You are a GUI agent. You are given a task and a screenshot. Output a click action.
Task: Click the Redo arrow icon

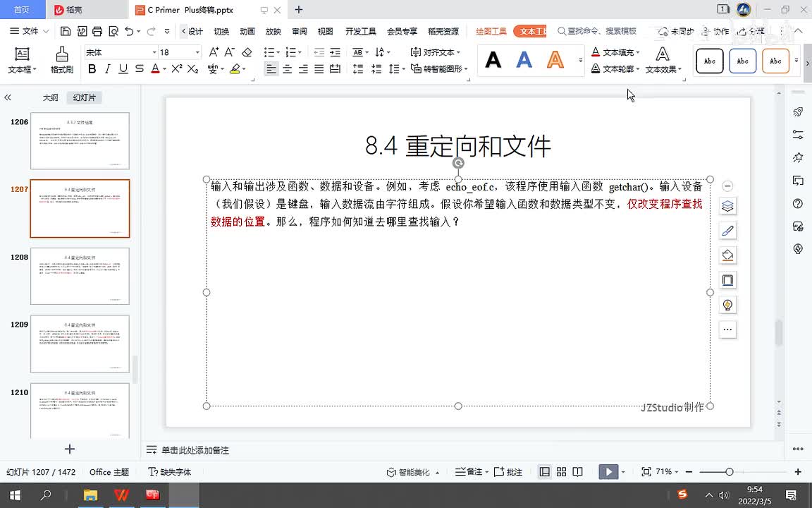pos(152,31)
